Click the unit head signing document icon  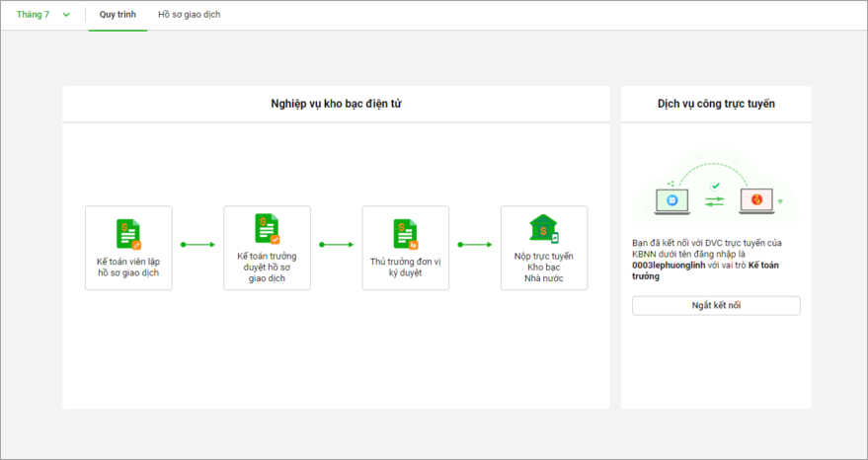point(405,234)
